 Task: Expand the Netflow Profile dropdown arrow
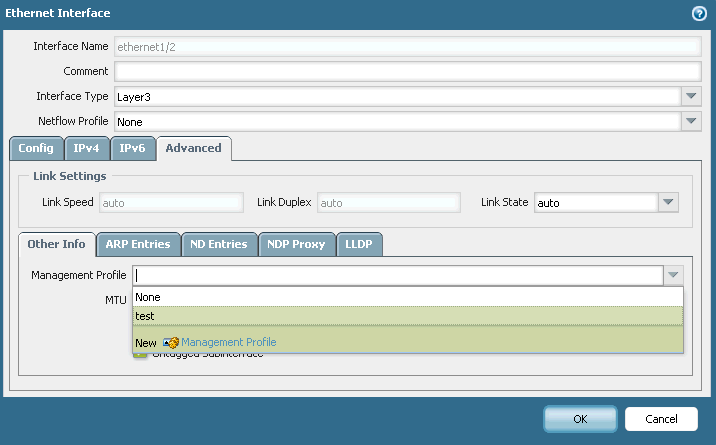click(691, 121)
